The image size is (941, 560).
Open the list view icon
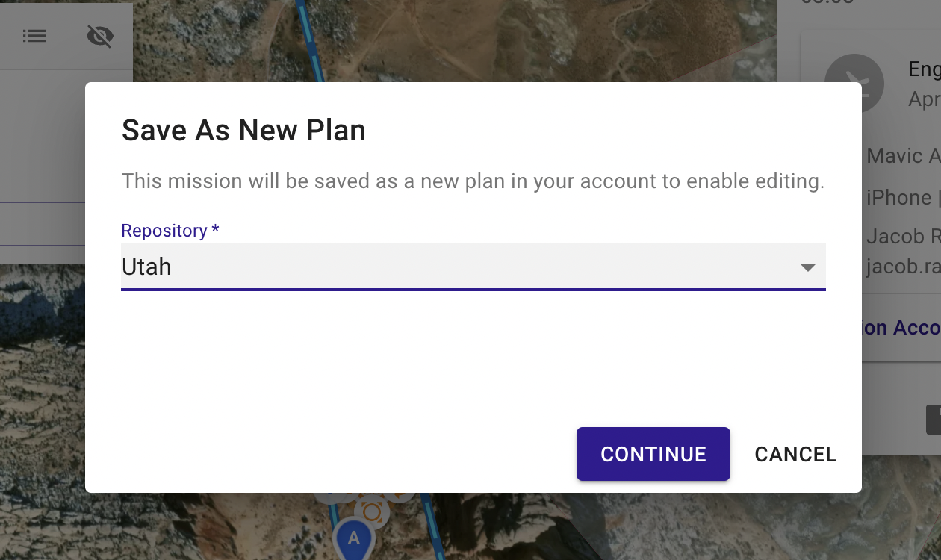click(34, 35)
